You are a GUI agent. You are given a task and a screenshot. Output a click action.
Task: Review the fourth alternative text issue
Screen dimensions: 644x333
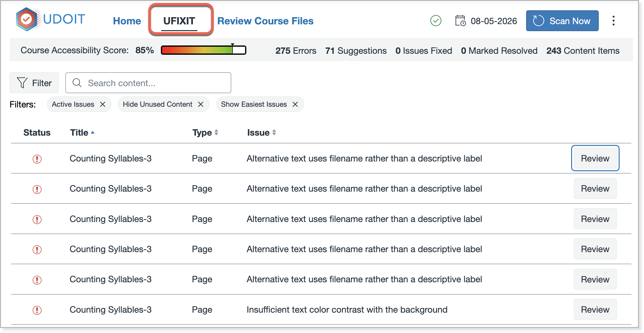click(x=595, y=249)
